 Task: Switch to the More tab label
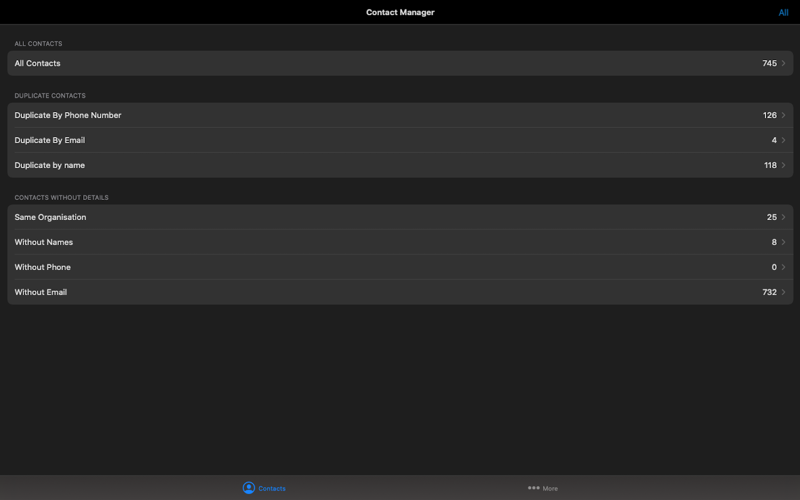tap(550, 488)
